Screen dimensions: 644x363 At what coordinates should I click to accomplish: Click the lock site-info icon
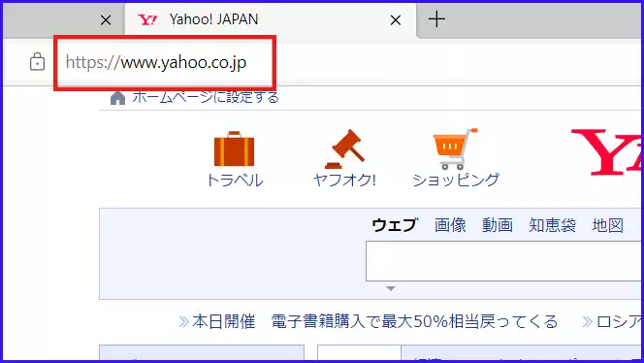click(38, 62)
